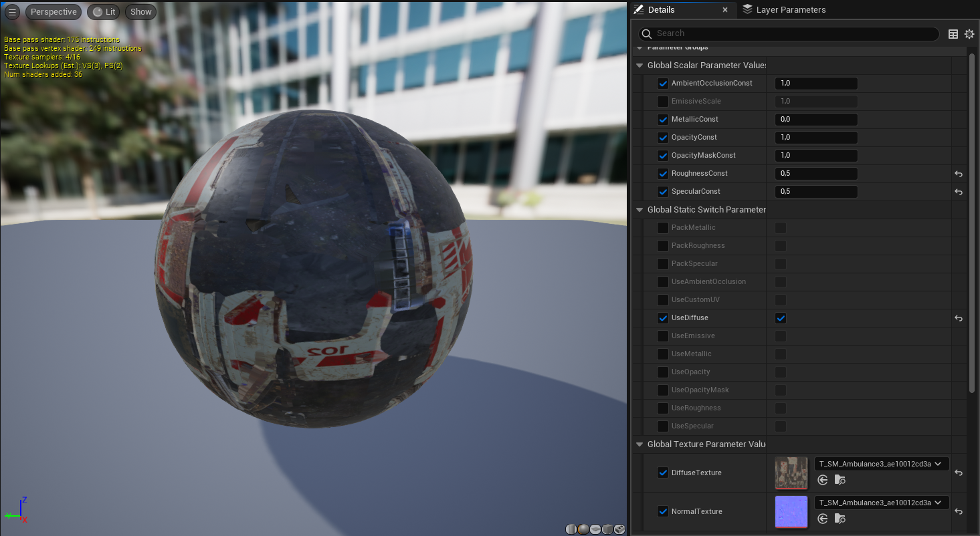Select the plane preview mesh shape
980x536 pixels.
pos(595,529)
